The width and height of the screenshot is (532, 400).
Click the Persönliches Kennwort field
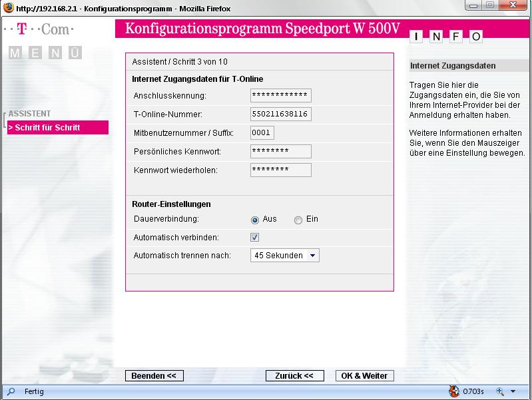pos(280,151)
